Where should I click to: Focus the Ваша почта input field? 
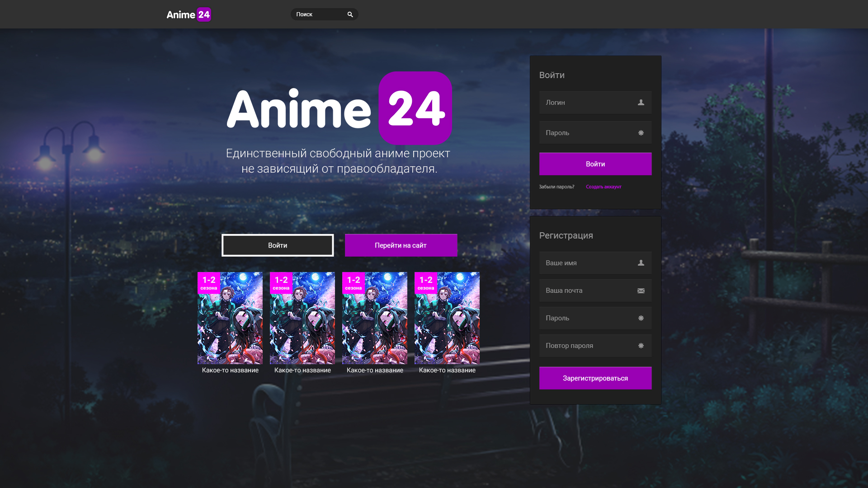pyautogui.click(x=585, y=291)
